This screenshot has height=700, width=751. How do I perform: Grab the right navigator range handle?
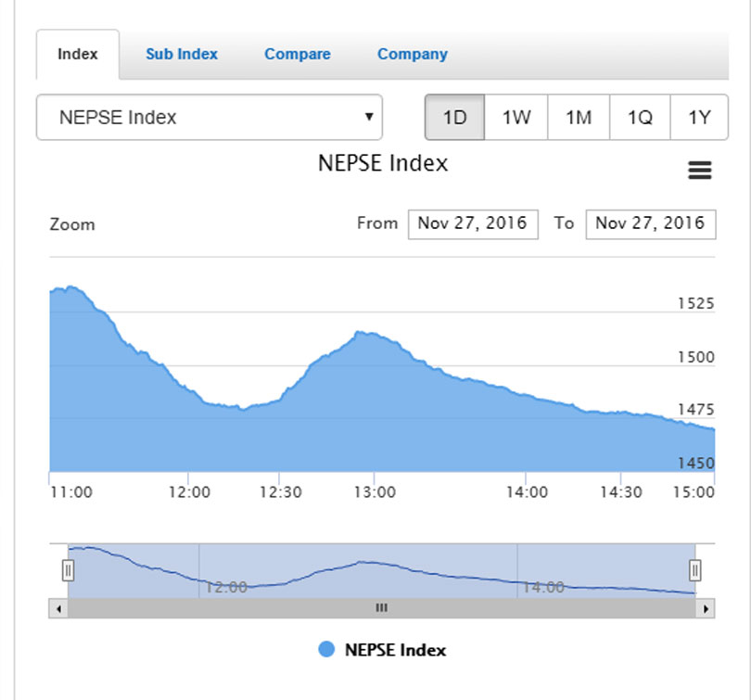[x=695, y=571]
